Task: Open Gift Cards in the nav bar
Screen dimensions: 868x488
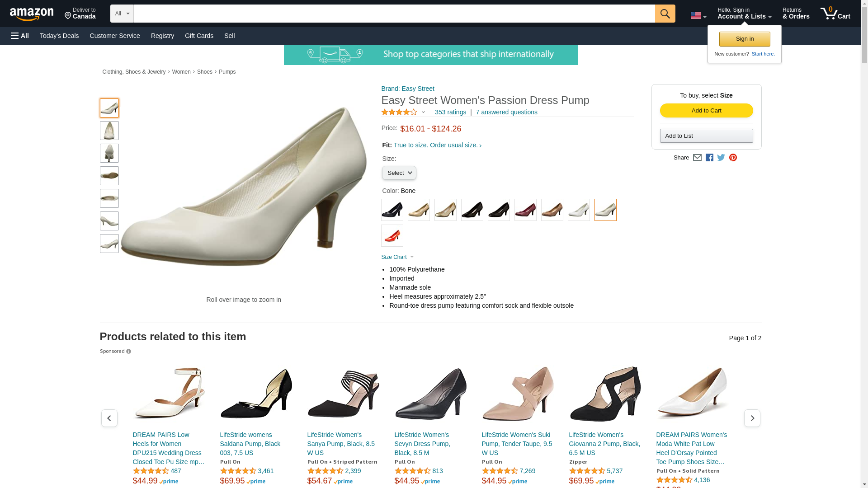Action: [x=199, y=36]
